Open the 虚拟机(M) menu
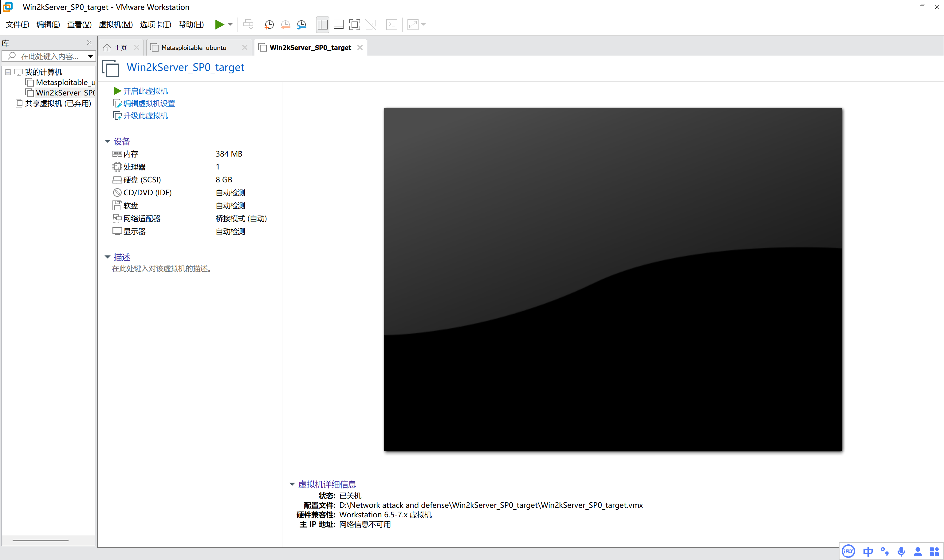944x560 pixels. (x=116, y=25)
